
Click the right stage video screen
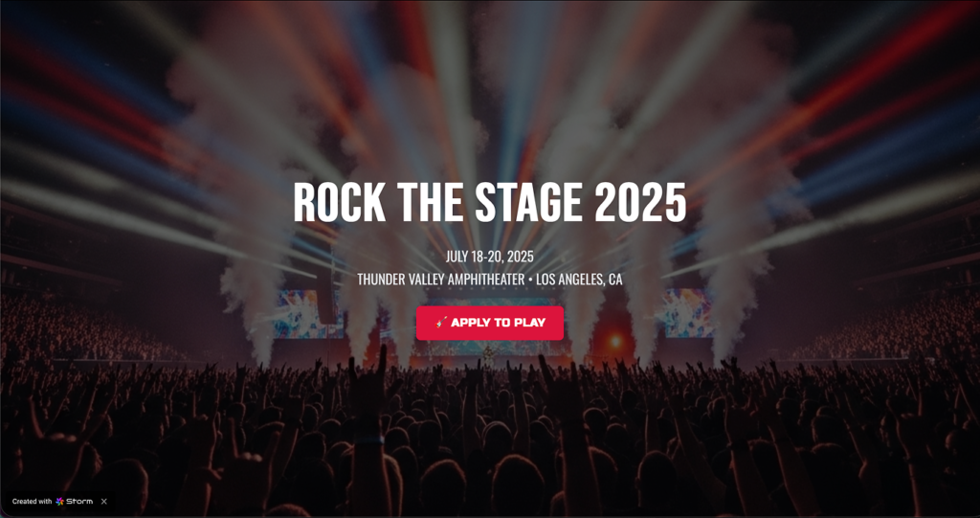tap(688, 313)
